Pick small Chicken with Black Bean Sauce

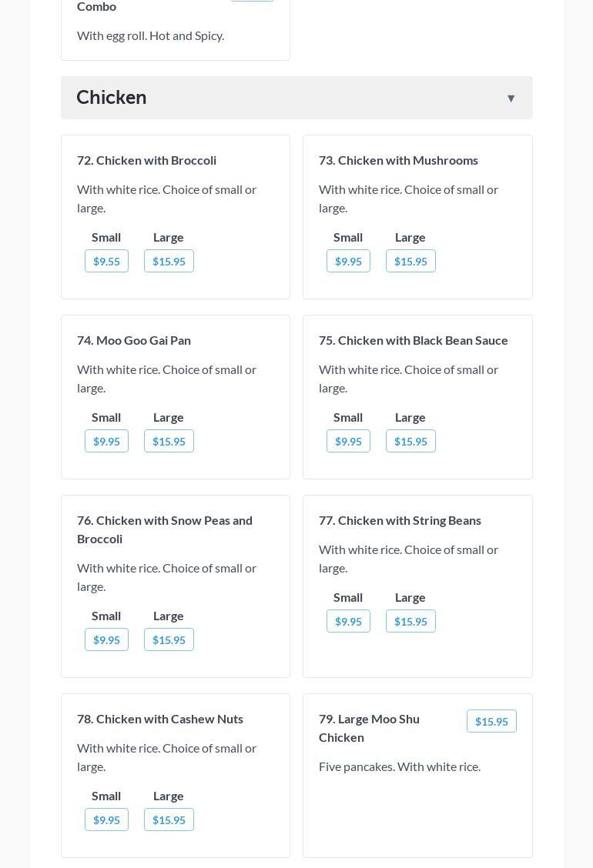pyautogui.click(x=348, y=441)
